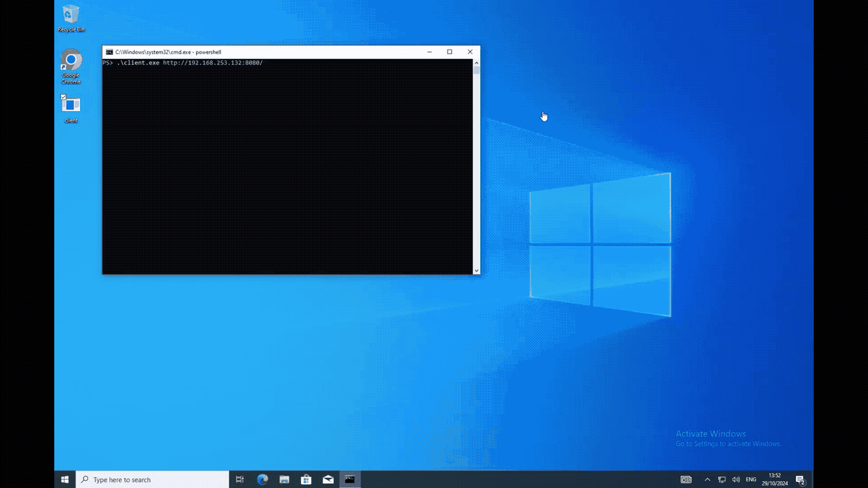
Task: Select the client file icon on desktop
Action: (71, 106)
